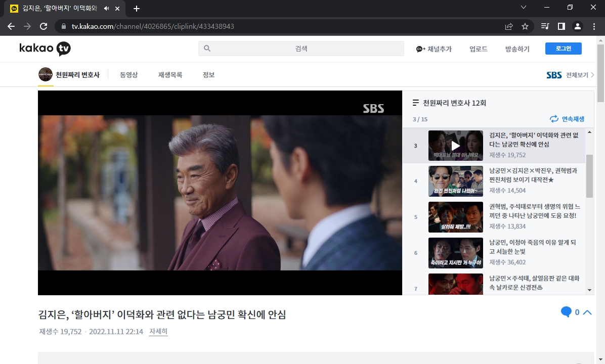605x364 pixels.
Task: Open the 천원짜리 변호사 channel avatar
Action: (46, 74)
